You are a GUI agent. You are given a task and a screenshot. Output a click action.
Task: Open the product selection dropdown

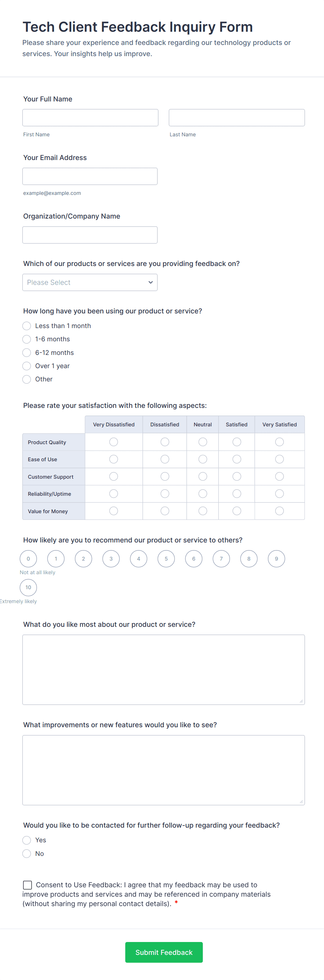pyautogui.click(x=90, y=282)
